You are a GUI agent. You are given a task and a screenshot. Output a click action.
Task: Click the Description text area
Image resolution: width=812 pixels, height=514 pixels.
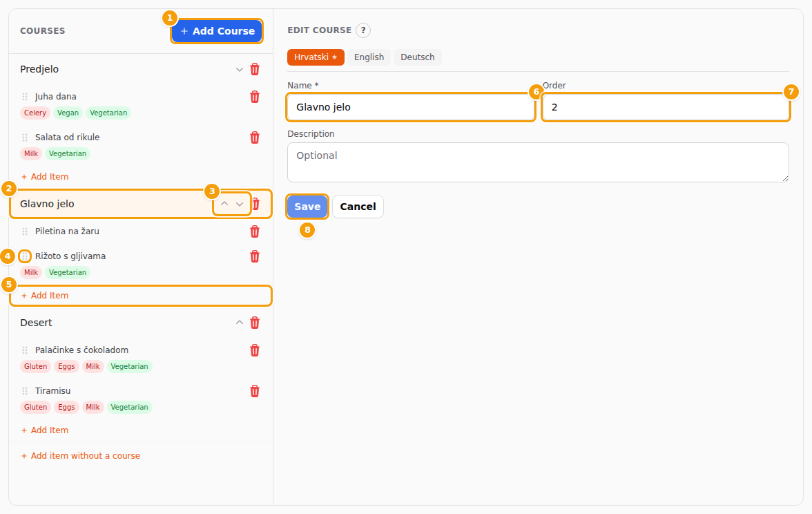(x=538, y=163)
